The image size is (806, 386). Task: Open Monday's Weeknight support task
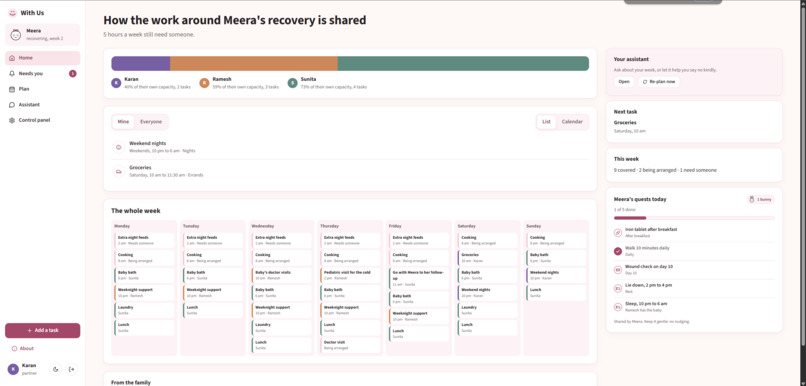(144, 292)
